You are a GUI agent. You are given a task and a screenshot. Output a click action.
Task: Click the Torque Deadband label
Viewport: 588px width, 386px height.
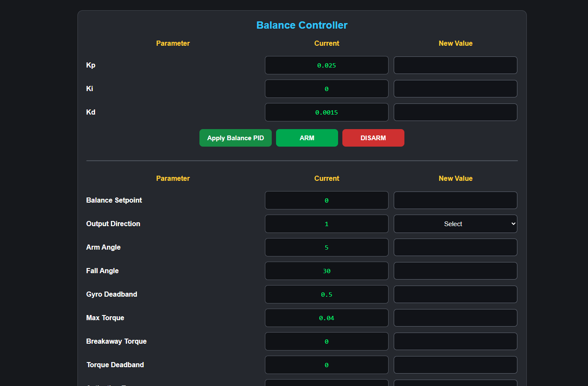tap(115, 365)
